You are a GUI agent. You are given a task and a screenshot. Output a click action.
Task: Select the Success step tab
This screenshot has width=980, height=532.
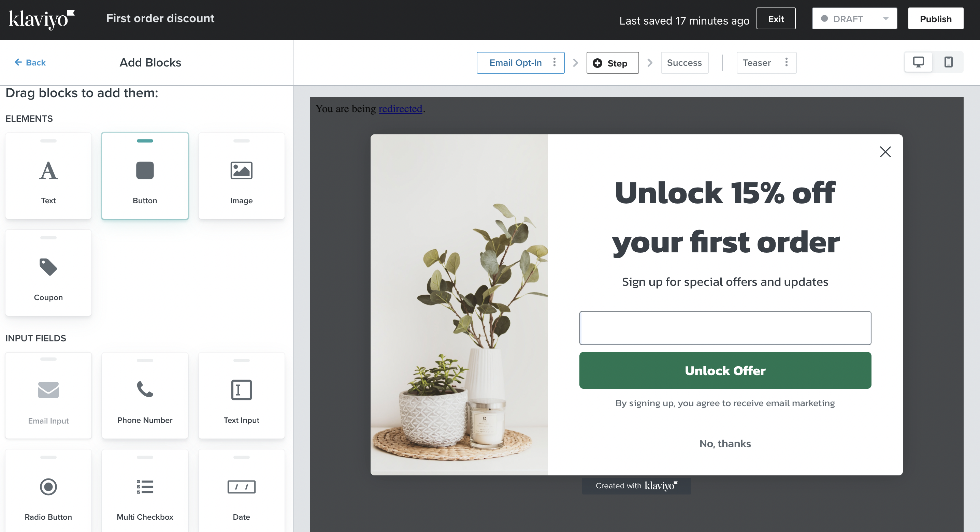685,62
